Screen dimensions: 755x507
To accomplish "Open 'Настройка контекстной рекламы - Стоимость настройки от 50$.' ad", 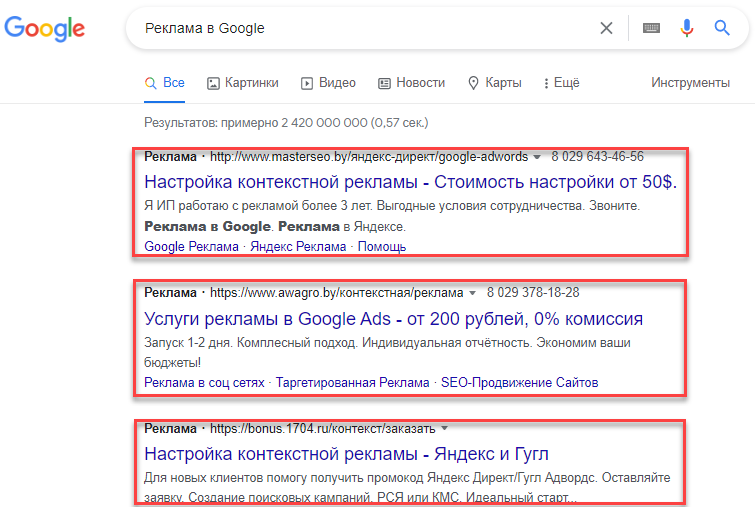I will (x=410, y=182).
